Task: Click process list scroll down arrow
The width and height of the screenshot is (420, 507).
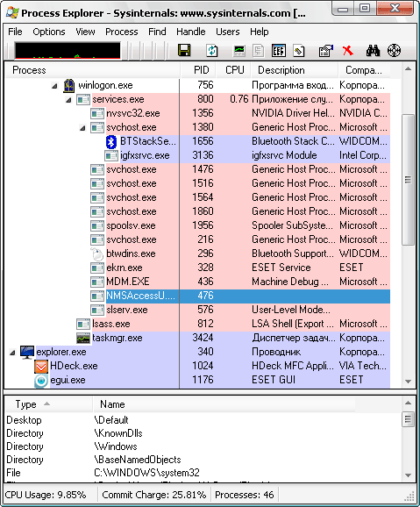Action: coord(408,382)
